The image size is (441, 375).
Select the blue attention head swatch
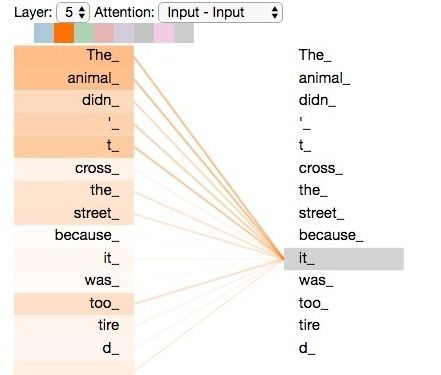(44, 33)
